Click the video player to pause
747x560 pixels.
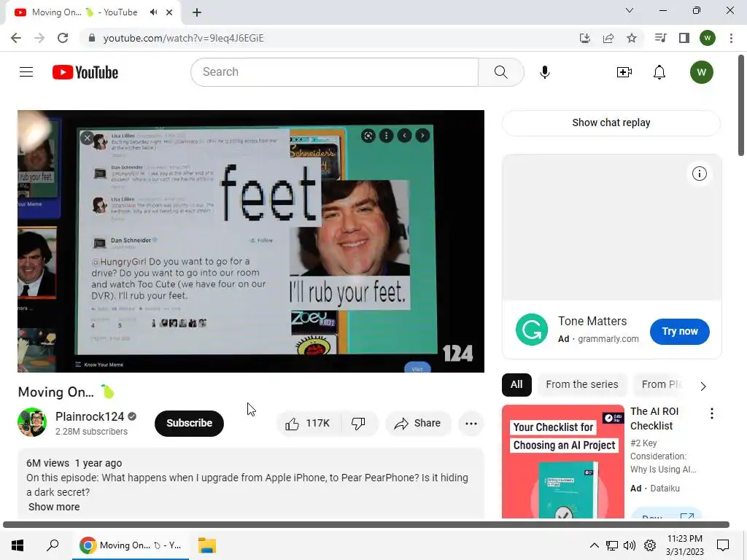pyautogui.click(x=251, y=241)
